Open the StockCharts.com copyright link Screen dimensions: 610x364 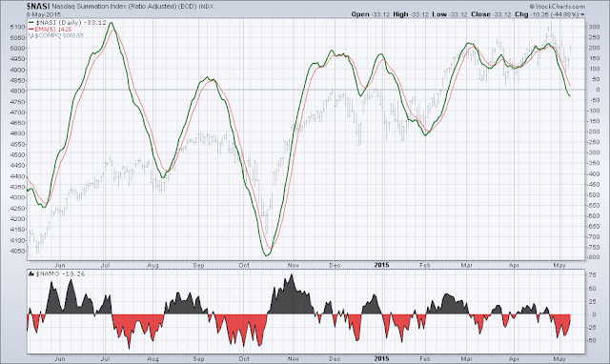click(557, 7)
